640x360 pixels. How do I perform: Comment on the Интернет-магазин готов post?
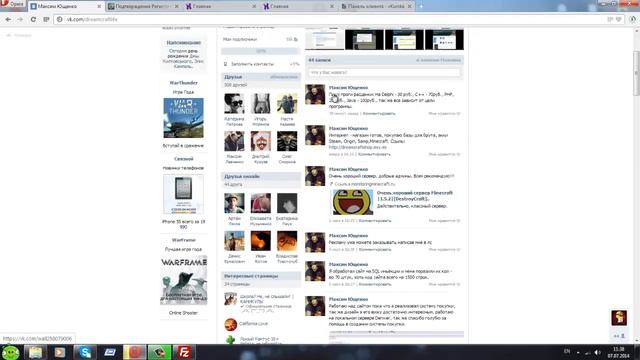pyautogui.click(x=374, y=154)
